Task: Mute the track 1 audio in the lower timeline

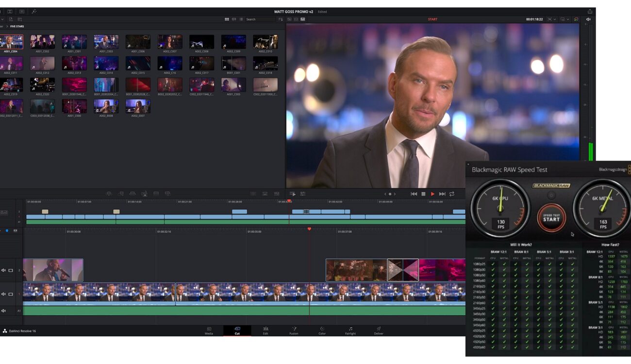Action: point(3,294)
